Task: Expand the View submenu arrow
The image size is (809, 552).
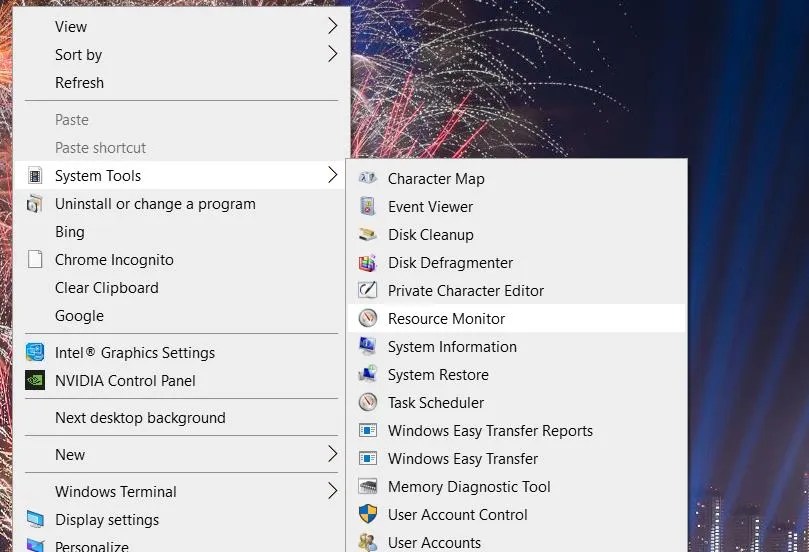Action: (333, 26)
